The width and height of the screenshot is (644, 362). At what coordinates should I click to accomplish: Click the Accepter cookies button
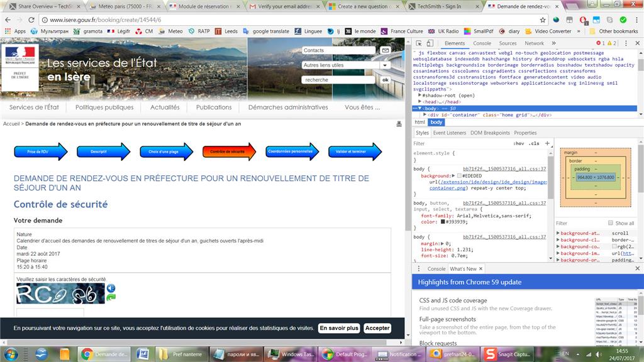[377, 328]
